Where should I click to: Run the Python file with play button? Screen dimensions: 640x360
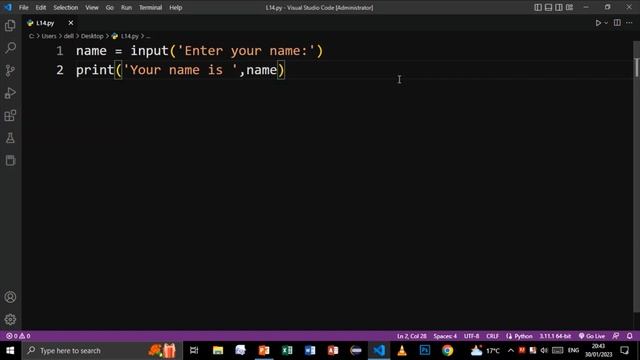(x=598, y=23)
